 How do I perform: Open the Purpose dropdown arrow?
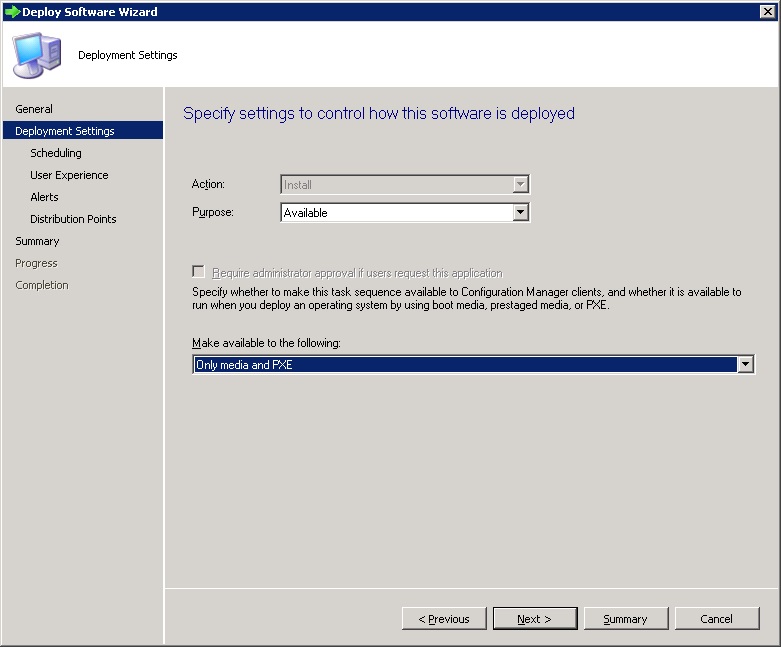(x=519, y=212)
